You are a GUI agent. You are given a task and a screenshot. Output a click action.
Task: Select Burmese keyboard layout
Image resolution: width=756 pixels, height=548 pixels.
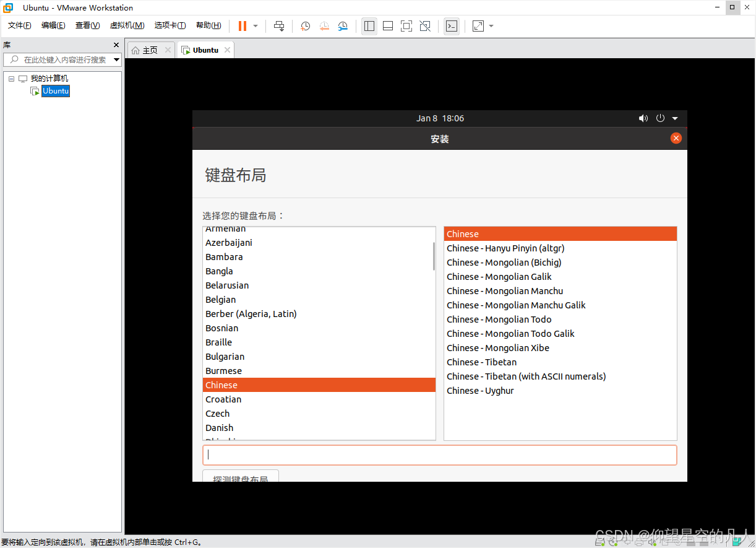319,371
